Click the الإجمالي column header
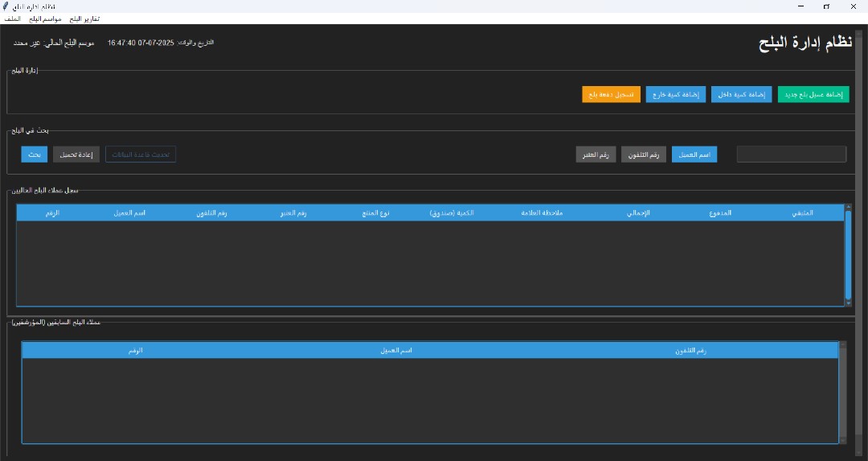 pyautogui.click(x=638, y=213)
